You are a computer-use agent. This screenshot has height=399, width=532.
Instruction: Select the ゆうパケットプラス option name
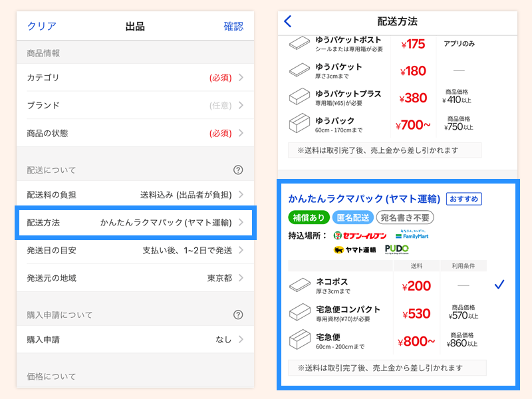click(348, 94)
